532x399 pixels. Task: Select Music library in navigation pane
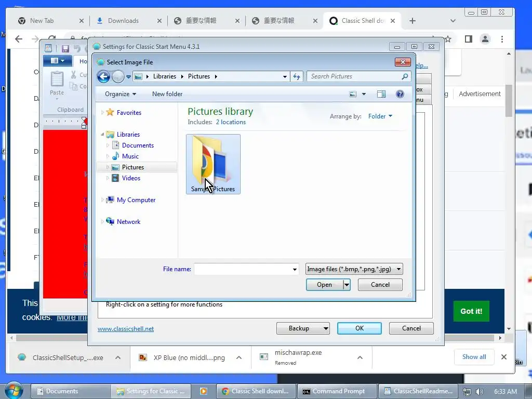click(130, 156)
